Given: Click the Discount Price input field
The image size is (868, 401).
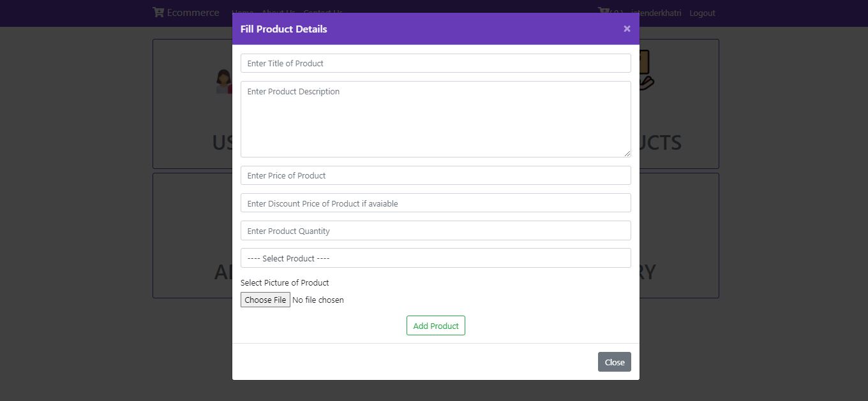Looking at the screenshot, I should [436, 203].
